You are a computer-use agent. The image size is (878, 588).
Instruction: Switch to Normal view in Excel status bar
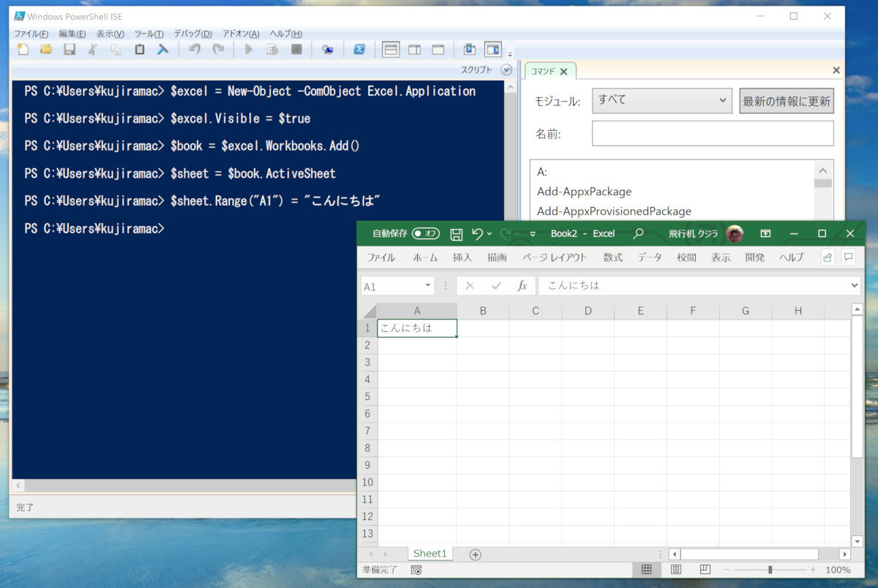[646, 570]
